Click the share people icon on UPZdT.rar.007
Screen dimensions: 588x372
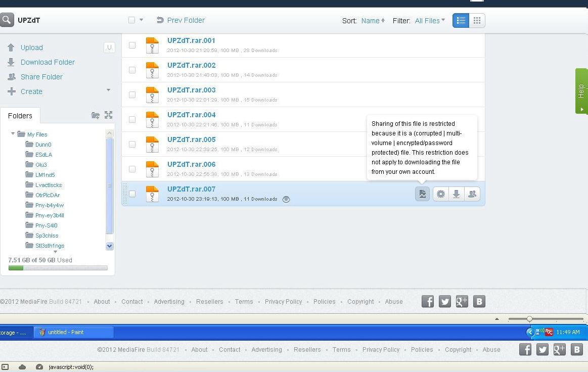pyautogui.click(x=472, y=194)
